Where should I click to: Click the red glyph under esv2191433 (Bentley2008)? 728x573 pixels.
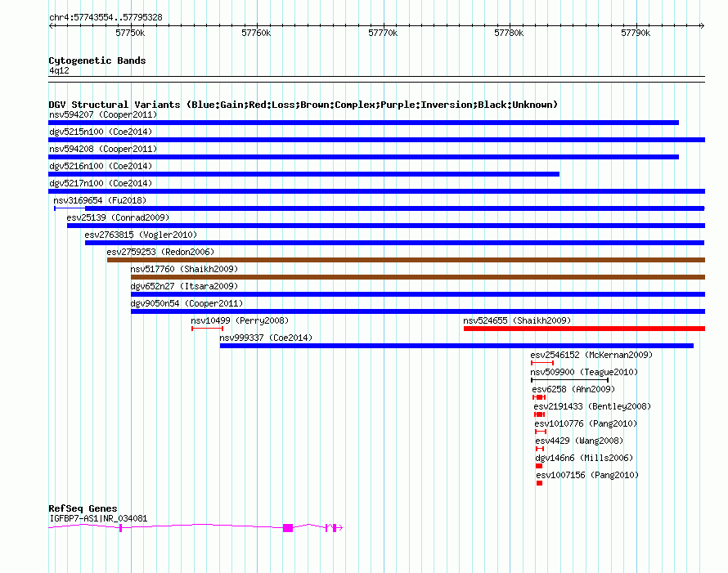coord(540,414)
